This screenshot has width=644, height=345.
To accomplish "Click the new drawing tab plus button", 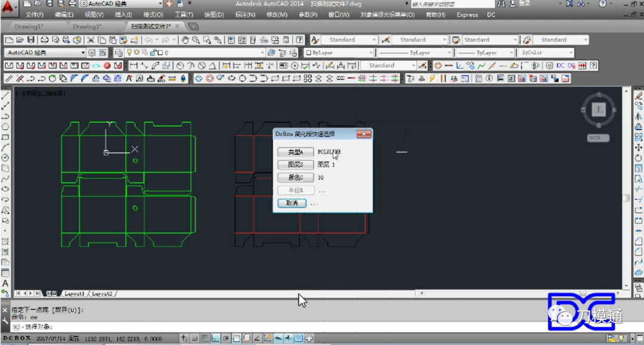I will (193, 27).
